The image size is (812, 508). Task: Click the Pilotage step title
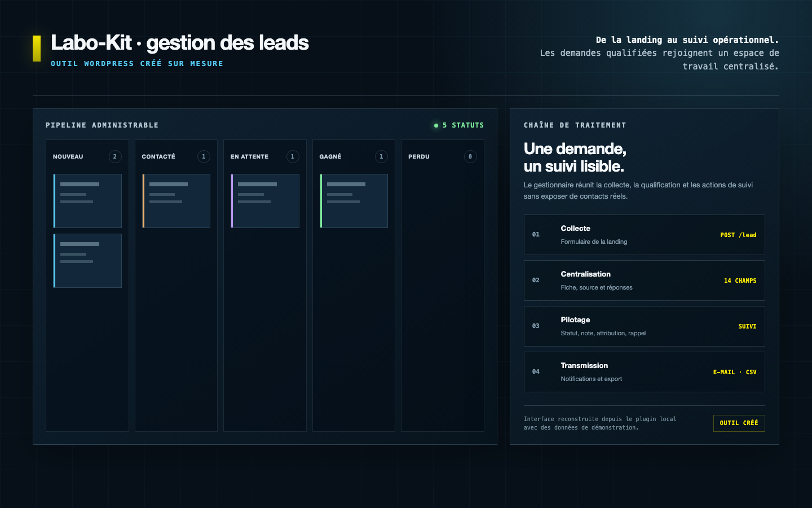tap(575, 320)
